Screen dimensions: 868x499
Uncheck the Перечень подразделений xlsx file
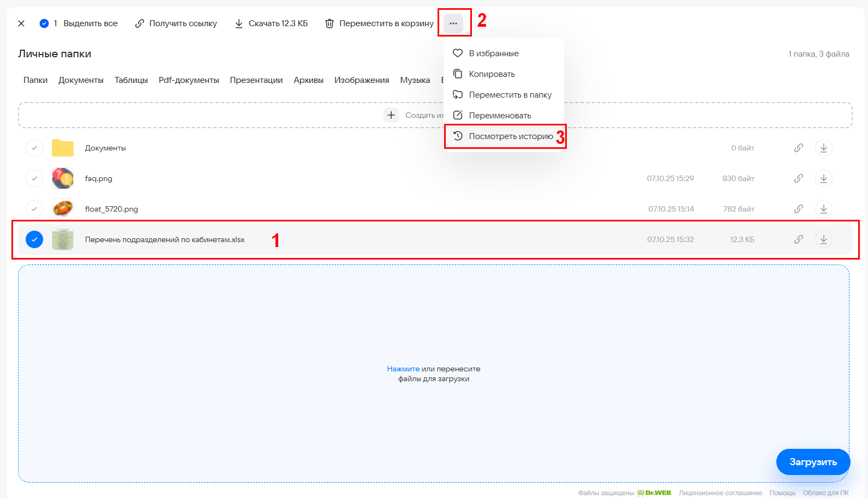pos(34,239)
